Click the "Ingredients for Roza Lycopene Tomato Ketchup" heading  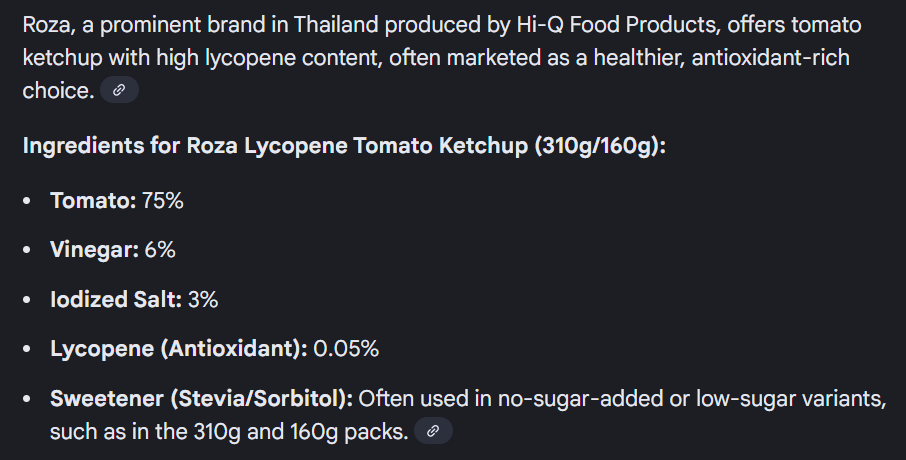click(x=276, y=146)
